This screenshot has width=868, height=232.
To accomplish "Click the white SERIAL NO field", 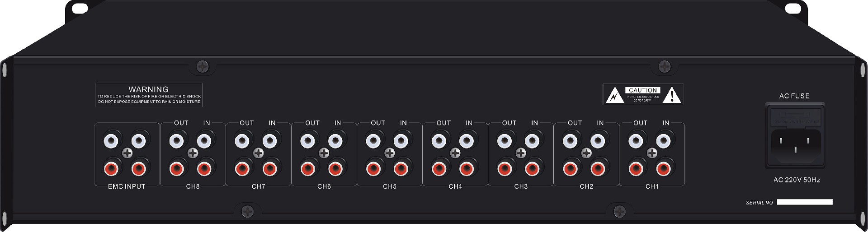I will 805,202.
